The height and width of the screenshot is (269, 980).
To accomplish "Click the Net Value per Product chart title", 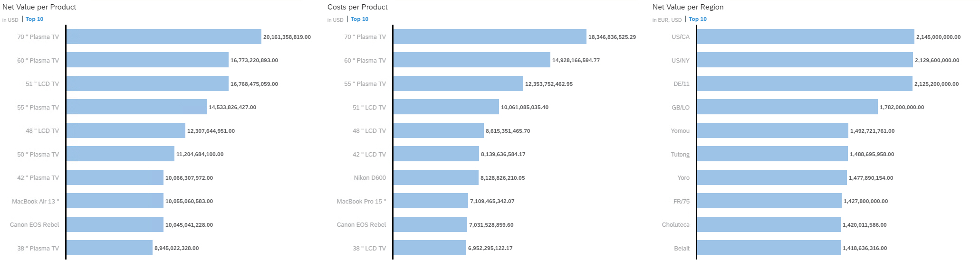I will click(39, 7).
